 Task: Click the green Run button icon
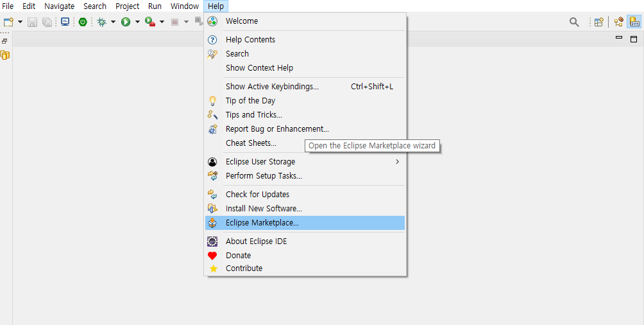[126, 22]
